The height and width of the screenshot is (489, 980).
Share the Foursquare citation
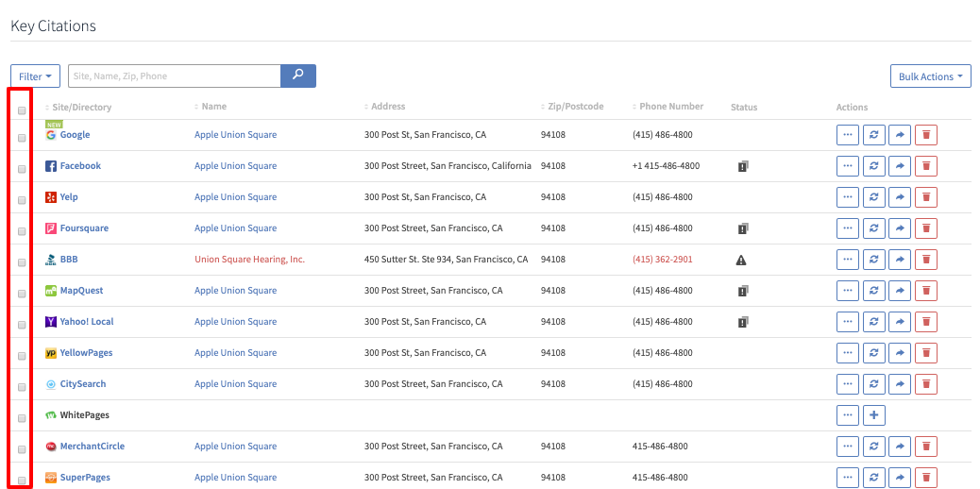click(x=900, y=228)
